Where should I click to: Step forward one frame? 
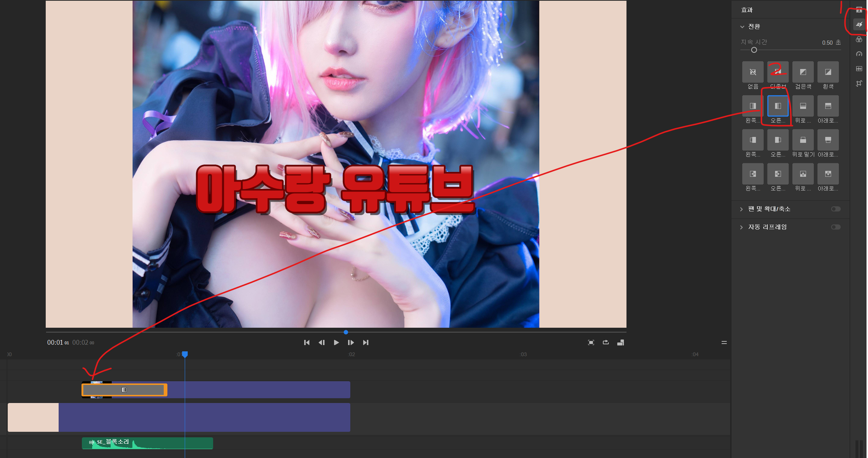(x=351, y=342)
